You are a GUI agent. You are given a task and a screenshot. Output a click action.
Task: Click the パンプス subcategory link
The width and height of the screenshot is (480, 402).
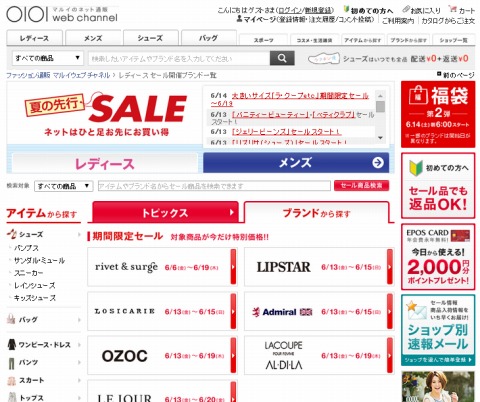pos(26,248)
